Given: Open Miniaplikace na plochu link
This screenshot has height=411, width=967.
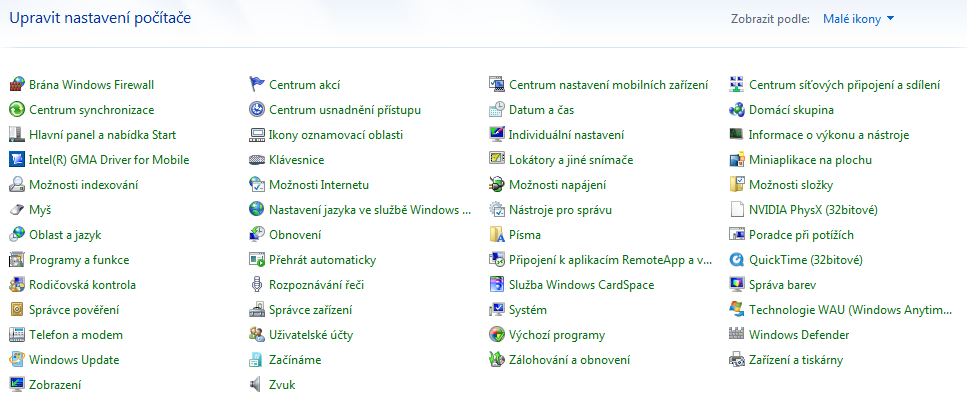Looking at the screenshot, I should click(x=810, y=160).
